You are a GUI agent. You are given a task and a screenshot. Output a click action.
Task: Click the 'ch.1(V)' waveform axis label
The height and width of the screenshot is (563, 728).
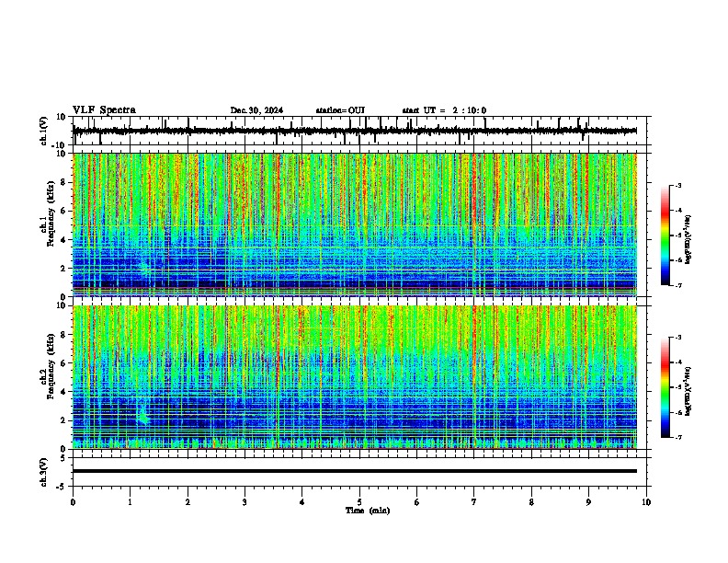44,131
